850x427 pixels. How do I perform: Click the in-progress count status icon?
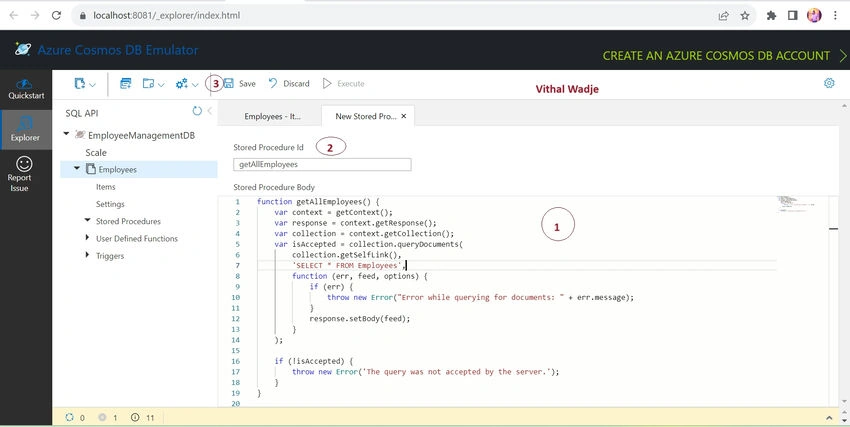(102, 417)
